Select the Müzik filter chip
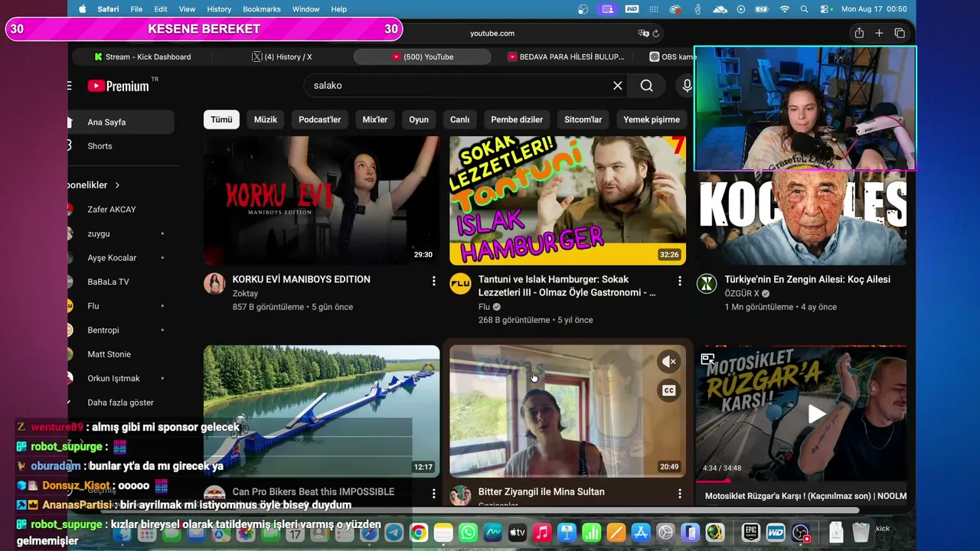This screenshot has height=551, width=980. (266, 119)
